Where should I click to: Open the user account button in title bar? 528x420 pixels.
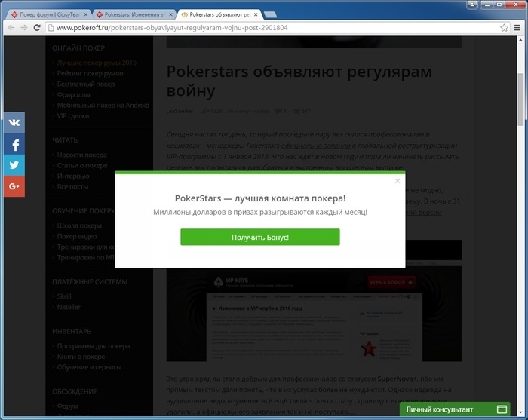click(x=471, y=5)
